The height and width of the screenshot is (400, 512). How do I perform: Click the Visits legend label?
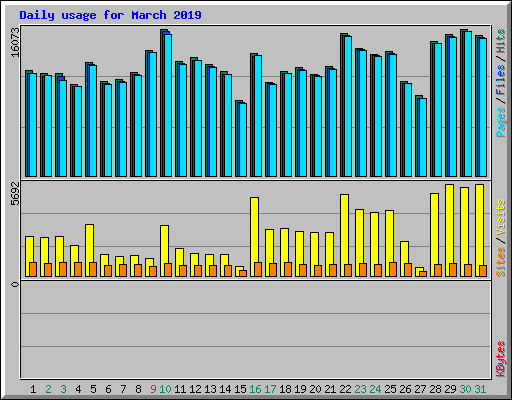click(x=501, y=217)
